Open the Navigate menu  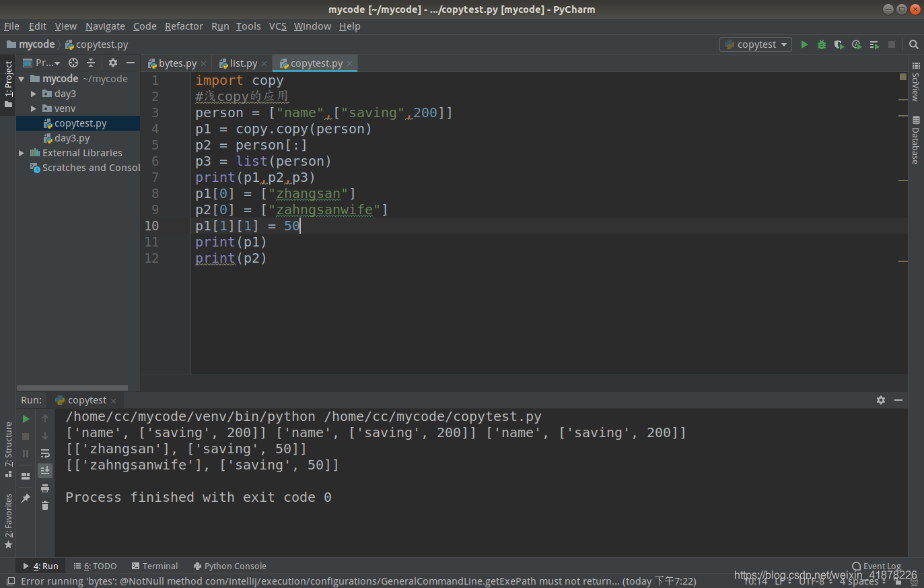click(x=105, y=26)
